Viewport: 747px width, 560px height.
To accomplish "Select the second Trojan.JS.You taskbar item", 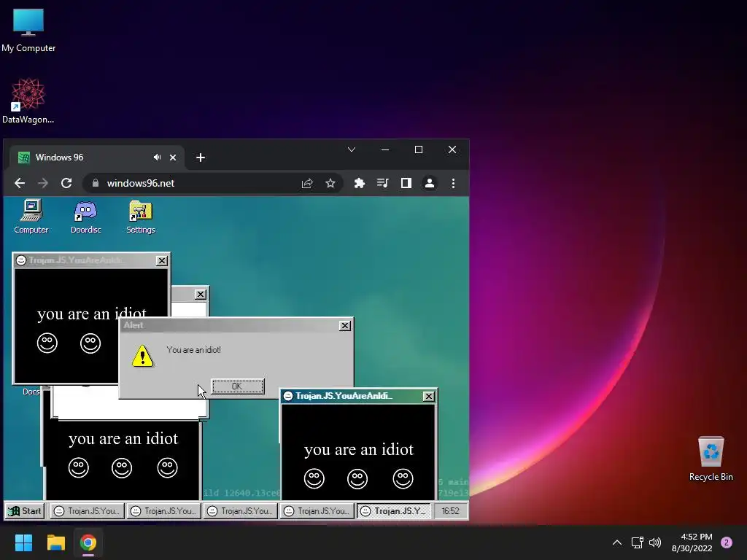I will pyautogui.click(x=163, y=511).
